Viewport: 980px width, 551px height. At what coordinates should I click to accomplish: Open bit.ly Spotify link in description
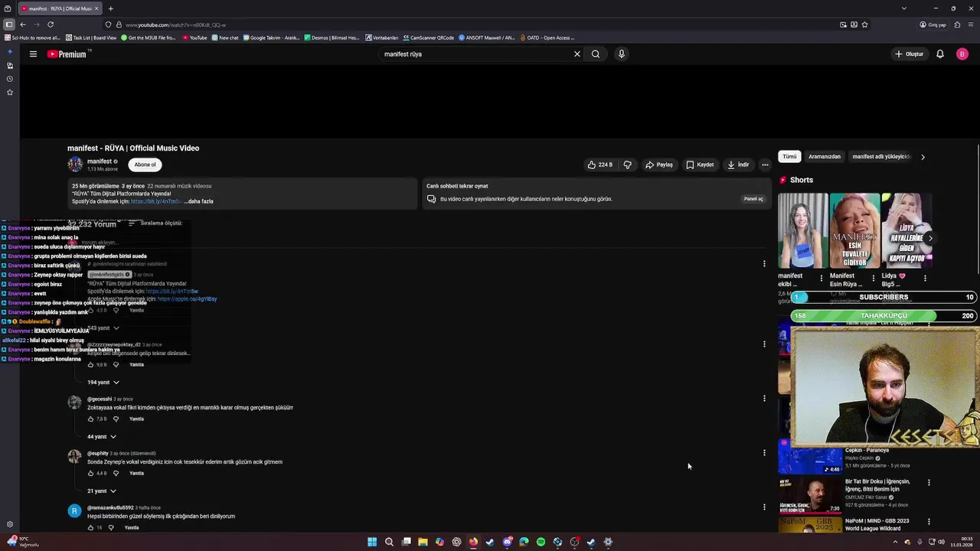156,201
